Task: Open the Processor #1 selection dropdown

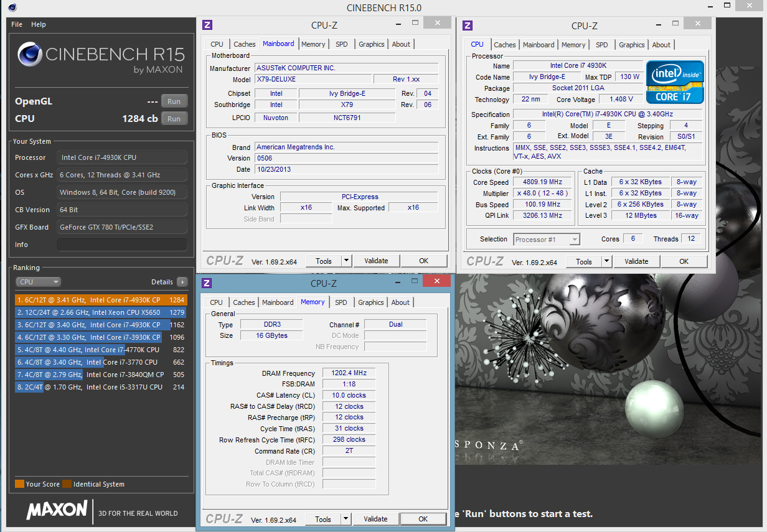Action: (547, 240)
